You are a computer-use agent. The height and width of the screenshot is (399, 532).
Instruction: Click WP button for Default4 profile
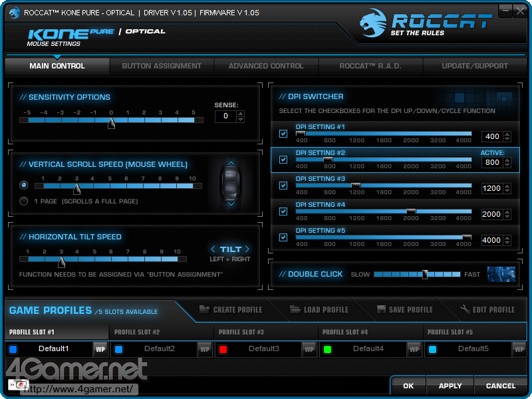tap(414, 349)
